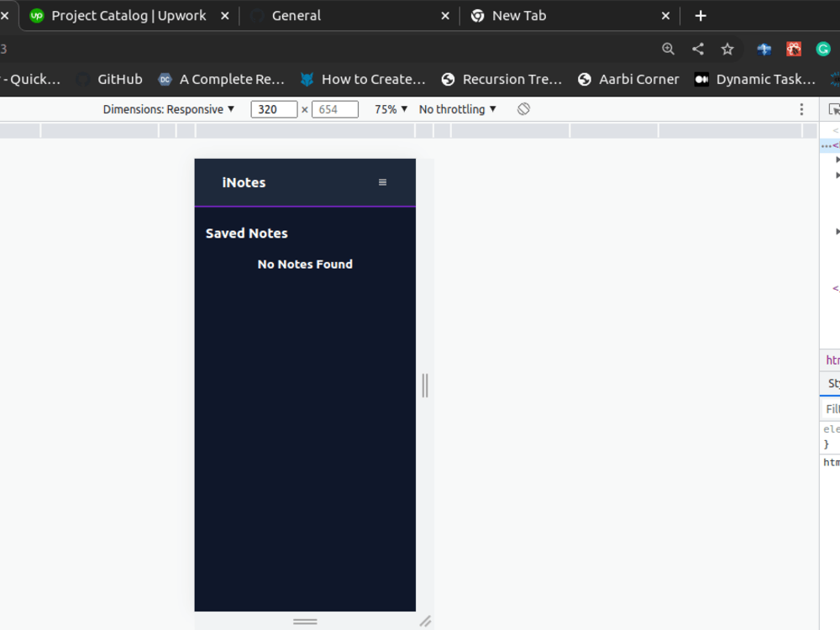Click the bottom-edge viewport resize handle
Screen dimensions: 840x630
(x=305, y=622)
